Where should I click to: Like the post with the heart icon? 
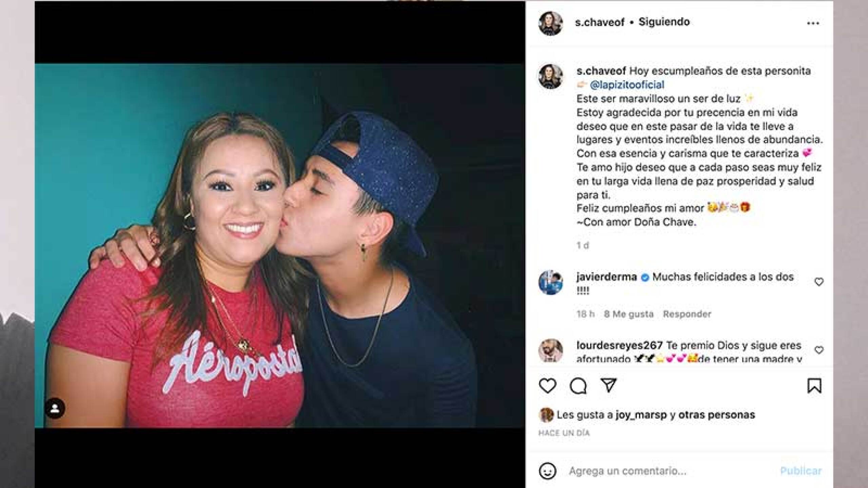coord(548,386)
